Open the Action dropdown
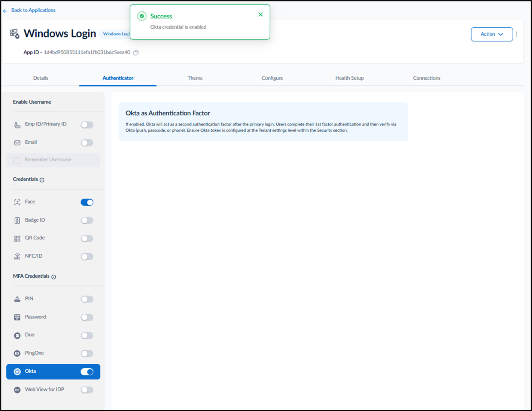The image size is (532, 411). click(492, 34)
